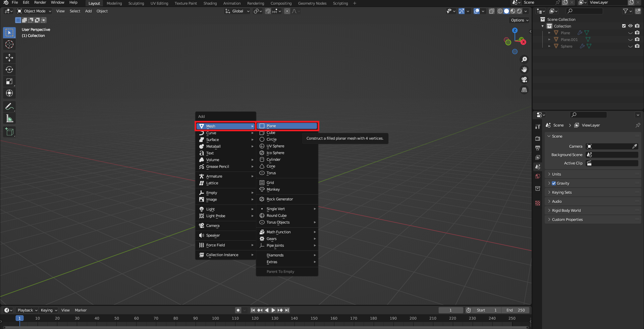Disable render for Plane object
Image resolution: width=644 pixels, height=329 pixels.
click(637, 33)
